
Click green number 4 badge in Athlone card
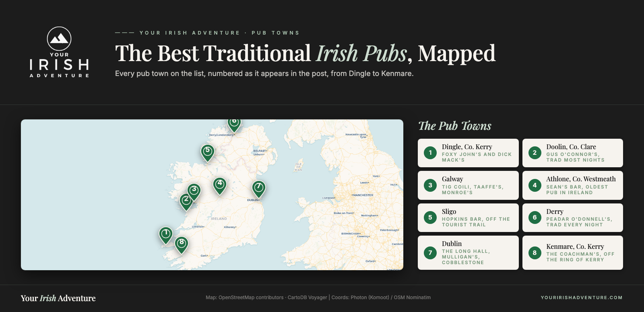tap(535, 185)
